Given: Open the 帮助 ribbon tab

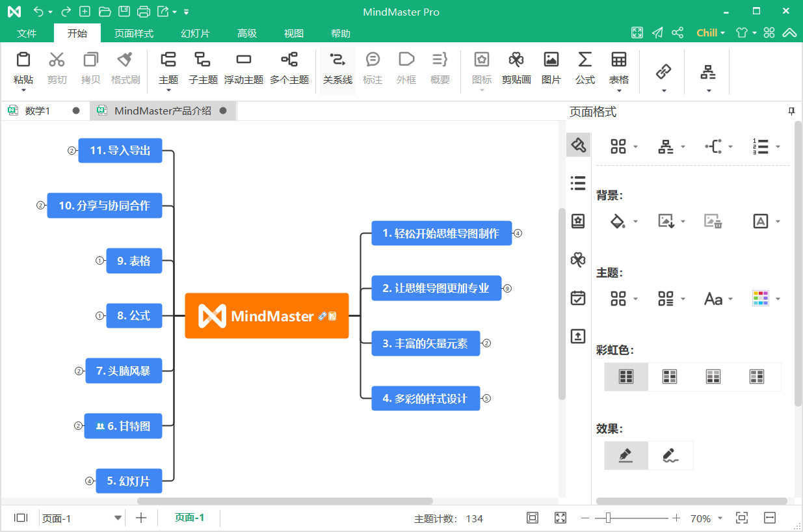Looking at the screenshot, I should [x=341, y=33].
